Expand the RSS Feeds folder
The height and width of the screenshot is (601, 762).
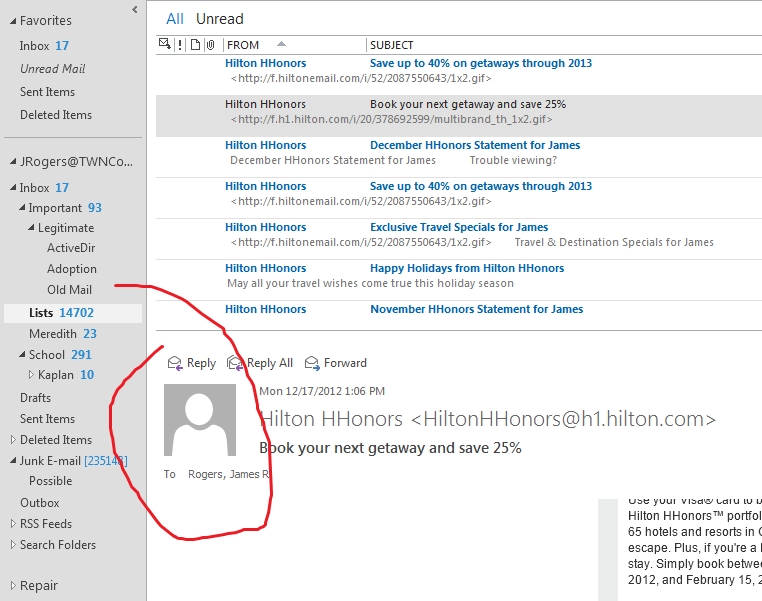13,524
